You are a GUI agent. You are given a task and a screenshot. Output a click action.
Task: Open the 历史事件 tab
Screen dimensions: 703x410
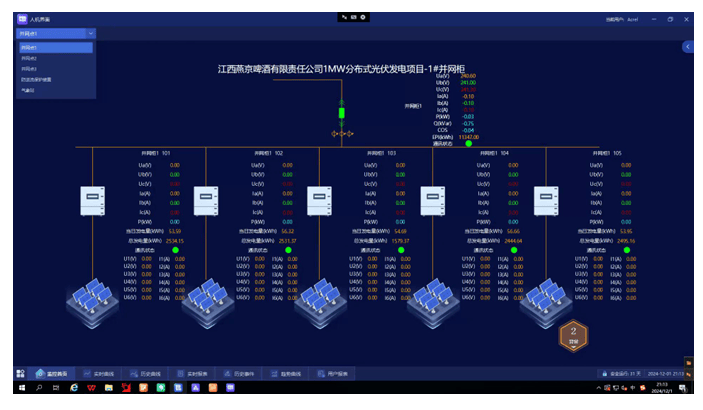pos(239,374)
